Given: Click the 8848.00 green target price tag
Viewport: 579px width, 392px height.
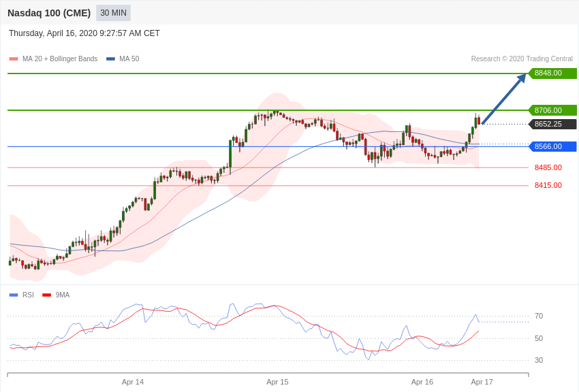Looking at the screenshot, I should click(552, 73).
